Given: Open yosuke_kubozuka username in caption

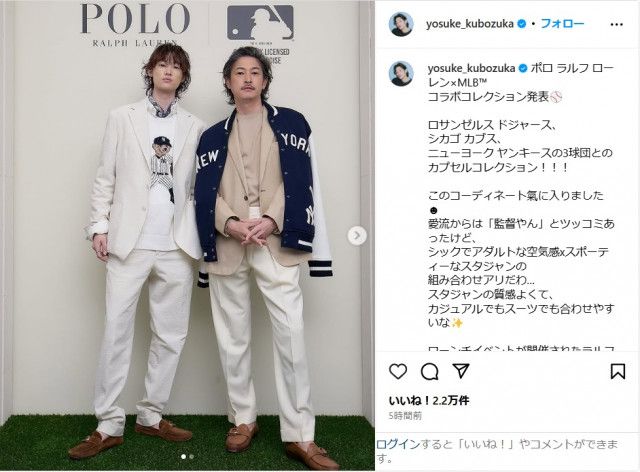Looking at the screenshot, I should 471,68.
